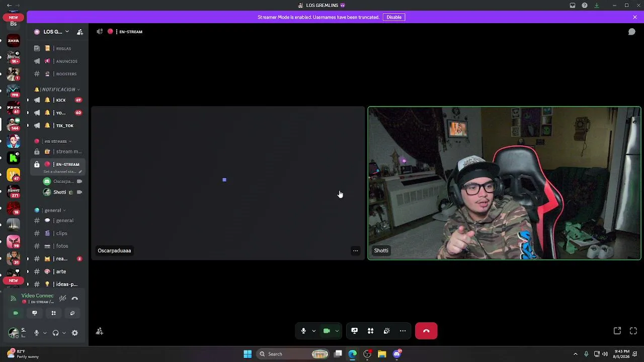This screenshot has width=644, height=362.
Task: Open the general text channel
Action: (57, 220)
